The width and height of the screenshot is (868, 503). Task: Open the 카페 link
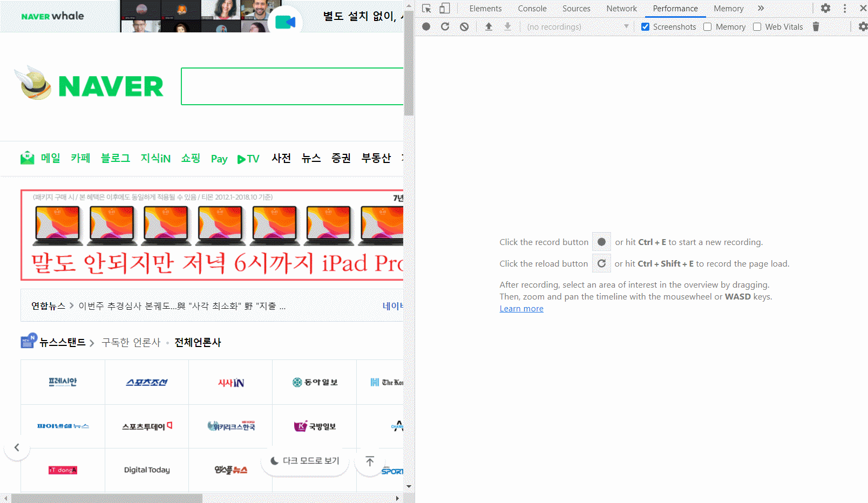(x=80, y=158)
